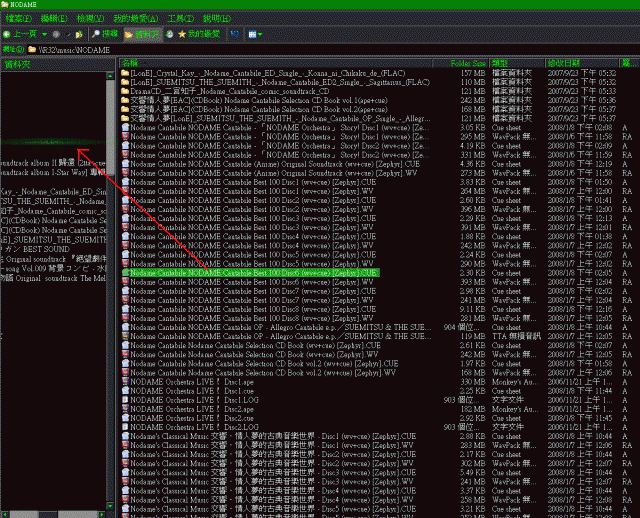Select ガン BEST SOUND in folder tree
The image size is (640, 518).
(x=35, y=249)
